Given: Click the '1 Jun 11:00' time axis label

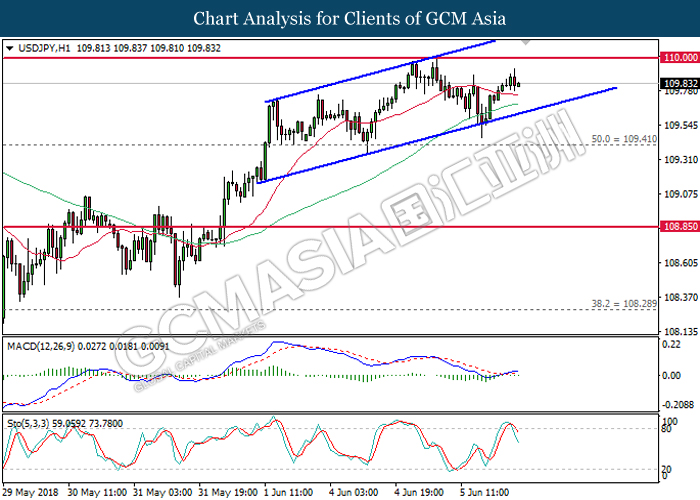Looking at the screenshot, I should point(288,492).
